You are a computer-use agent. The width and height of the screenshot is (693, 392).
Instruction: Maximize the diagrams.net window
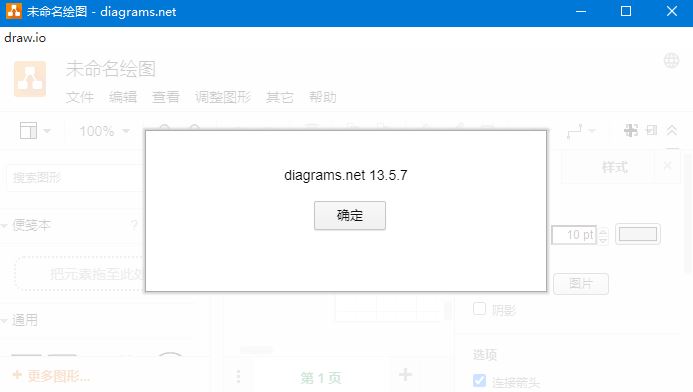626,11
